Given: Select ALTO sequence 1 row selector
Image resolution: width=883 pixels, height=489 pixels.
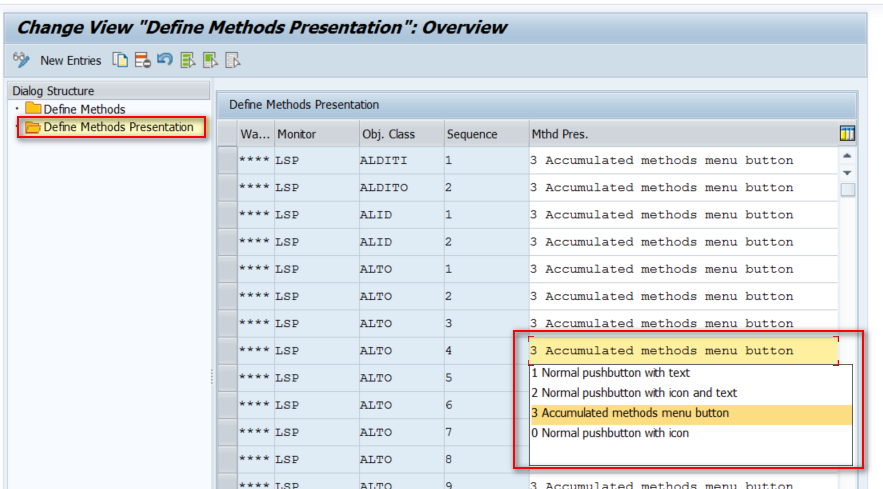Looking at the screenshot, I should tap(228, 269).
